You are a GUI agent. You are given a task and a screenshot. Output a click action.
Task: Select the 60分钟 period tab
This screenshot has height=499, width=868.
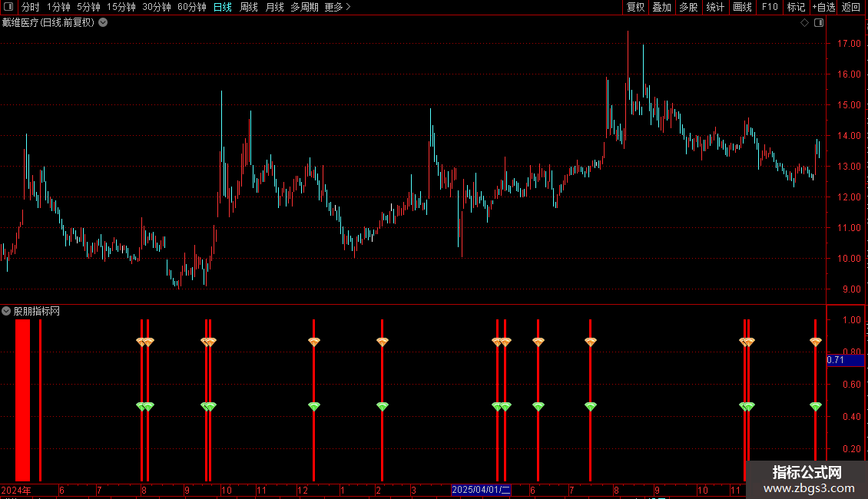[x=191, y=7]
